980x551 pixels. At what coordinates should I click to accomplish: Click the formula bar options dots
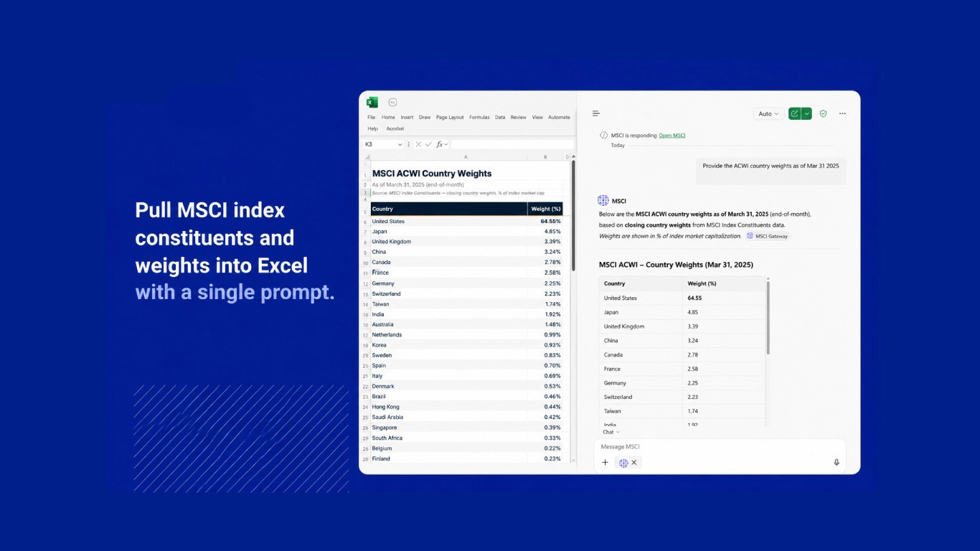[409, 144]
